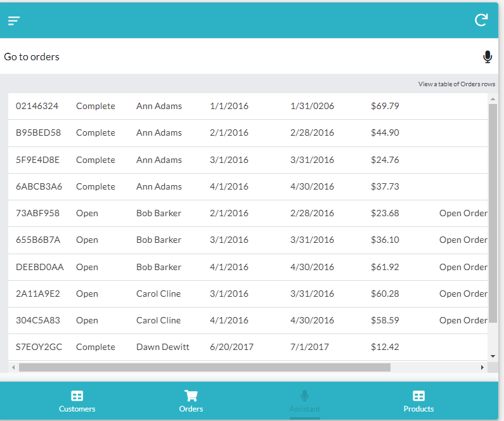Image resolution: width=504 pixels, height=421 pixels.
Task: Click the $23.68 amount cell
Action: tap(385, 214)
